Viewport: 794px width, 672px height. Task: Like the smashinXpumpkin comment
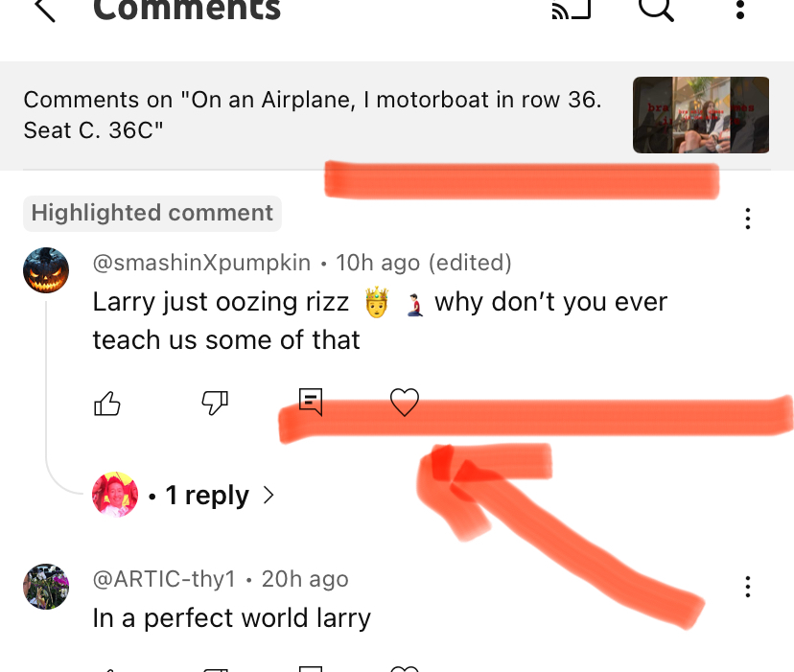(x=107, y=404)
